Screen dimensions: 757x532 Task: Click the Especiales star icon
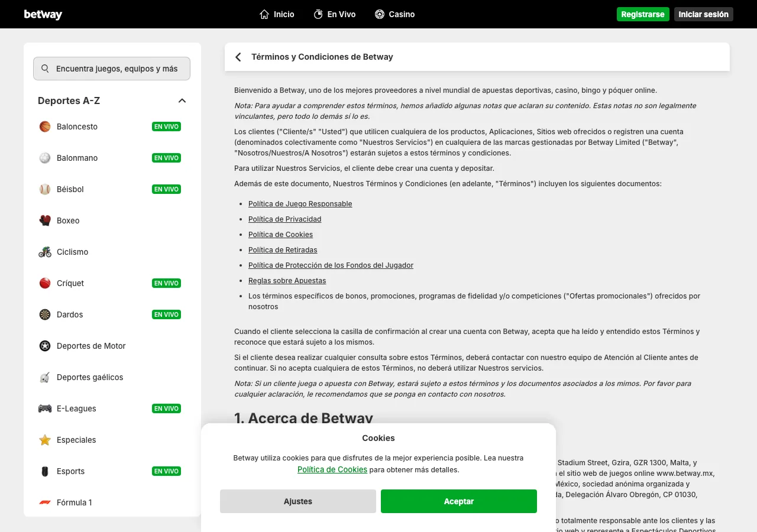click(x=45, y=440)
